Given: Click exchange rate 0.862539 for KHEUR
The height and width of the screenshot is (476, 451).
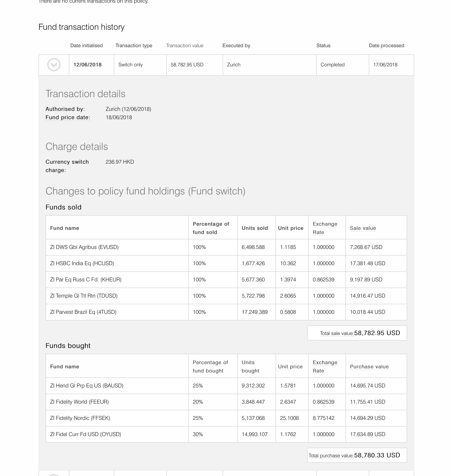Looking at the screenshot, I should (323, 279).
